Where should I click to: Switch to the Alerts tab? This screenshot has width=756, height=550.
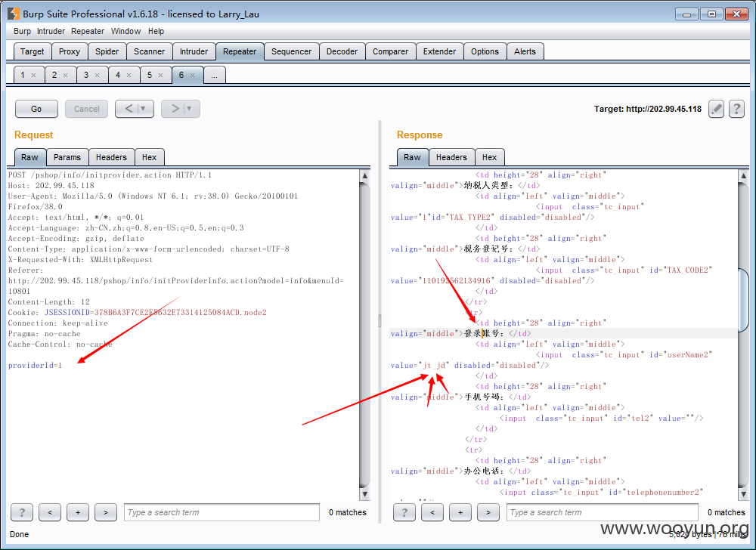click(x=525, y=51)
